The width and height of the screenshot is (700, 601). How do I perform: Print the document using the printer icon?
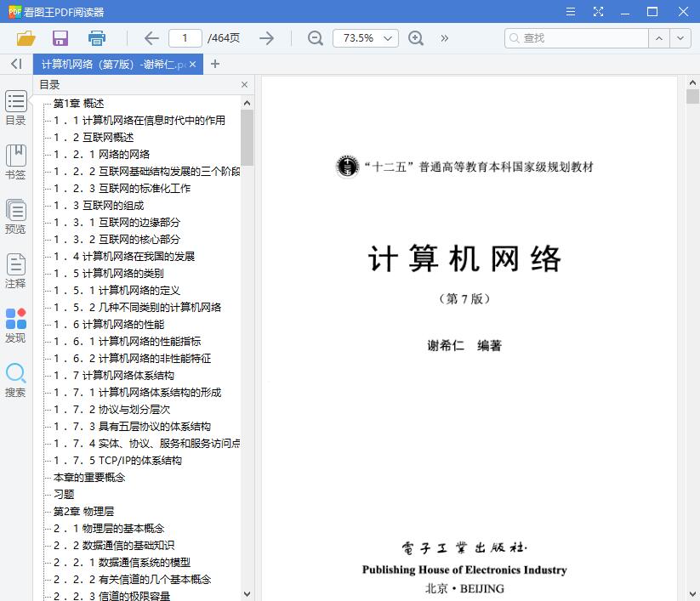click(96, 37)
